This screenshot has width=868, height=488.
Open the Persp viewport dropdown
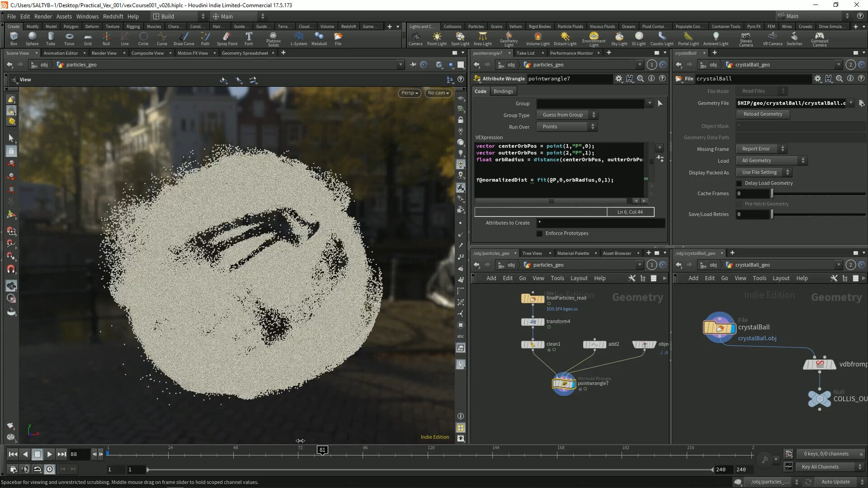point(410,93)
